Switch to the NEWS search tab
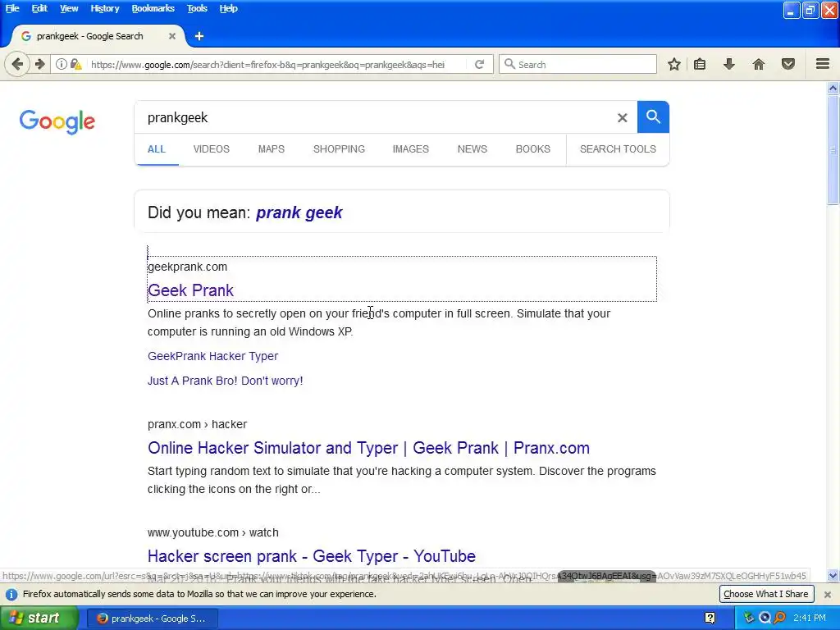The width and height of the screenshot is (840, 630). coord(472,149)
